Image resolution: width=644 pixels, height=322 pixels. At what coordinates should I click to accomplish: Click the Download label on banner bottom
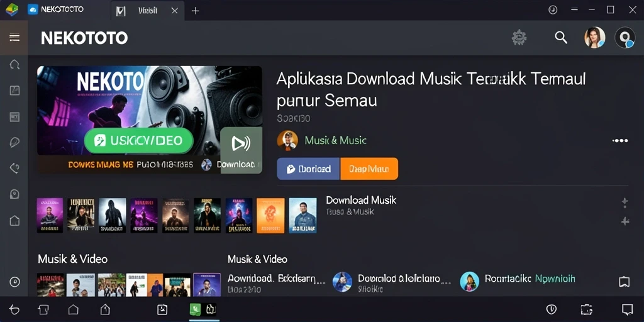click(236, 164)
